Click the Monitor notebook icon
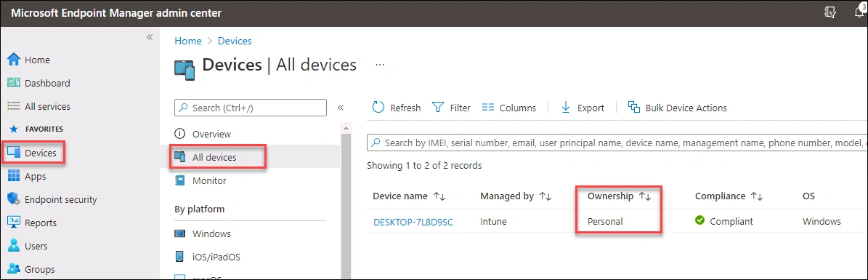 [179, 180]
